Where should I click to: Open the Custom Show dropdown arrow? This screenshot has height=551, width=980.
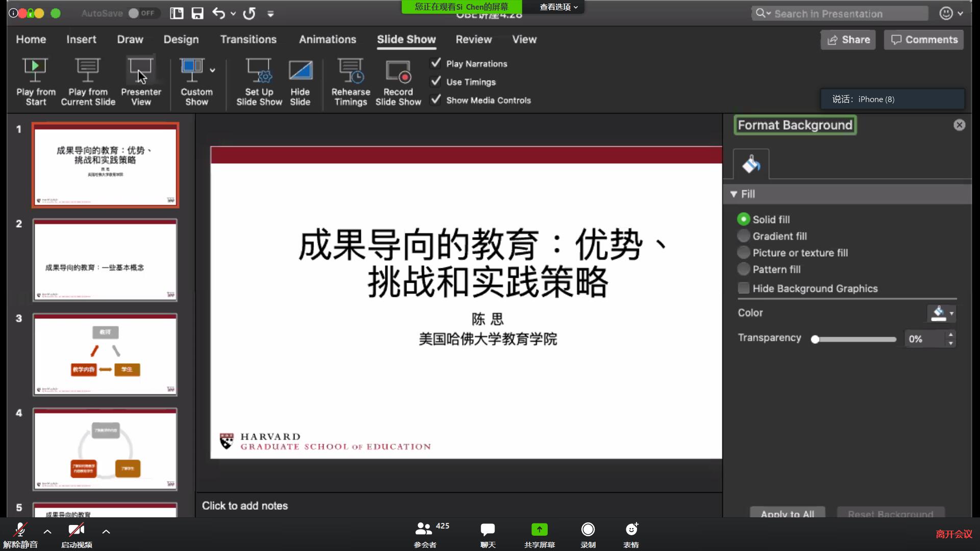[212, 70]
